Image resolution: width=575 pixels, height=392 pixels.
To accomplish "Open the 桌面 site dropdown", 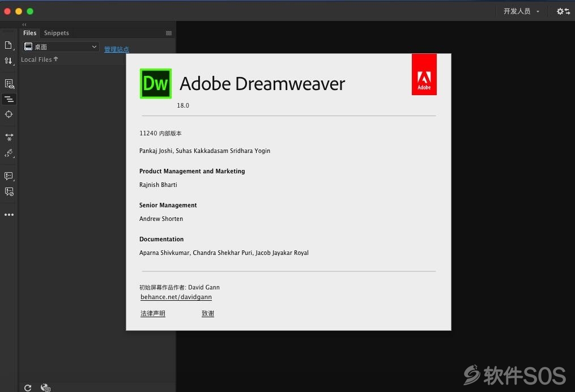I will click(61, 47).
